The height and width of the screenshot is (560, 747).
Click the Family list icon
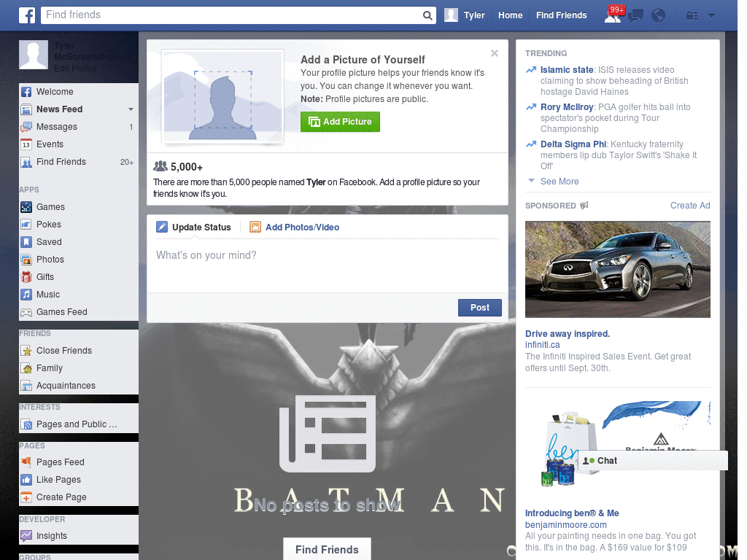26,368
